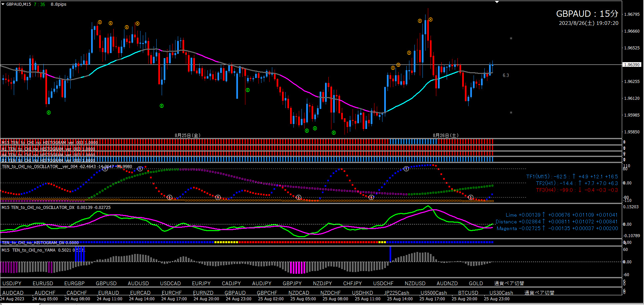Viewport: 644px width, 305px height.
Task: Switch to NZDJPY
Action: click(x=322, y=284)
